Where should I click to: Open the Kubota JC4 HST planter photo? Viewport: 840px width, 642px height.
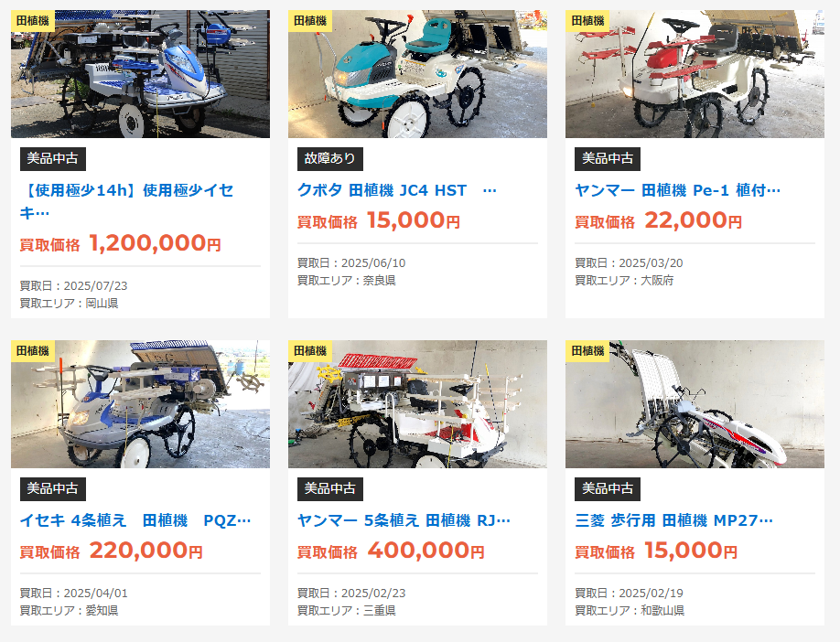417,74
